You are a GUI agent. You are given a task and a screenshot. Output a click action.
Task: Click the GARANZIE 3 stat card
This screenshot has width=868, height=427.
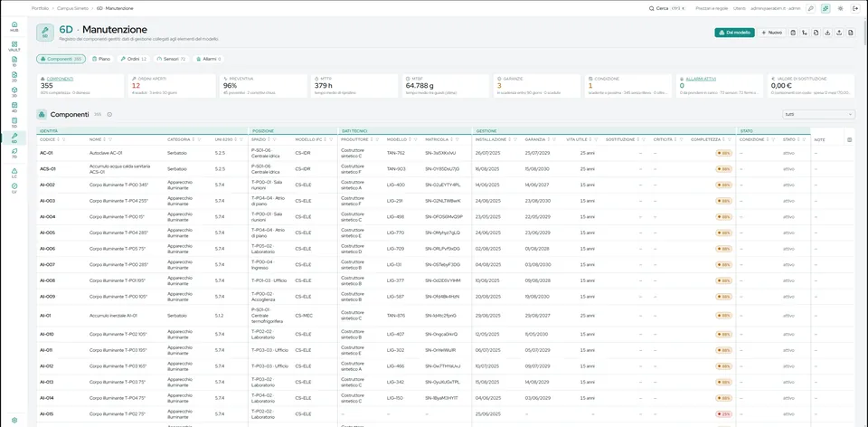point(538,86)
